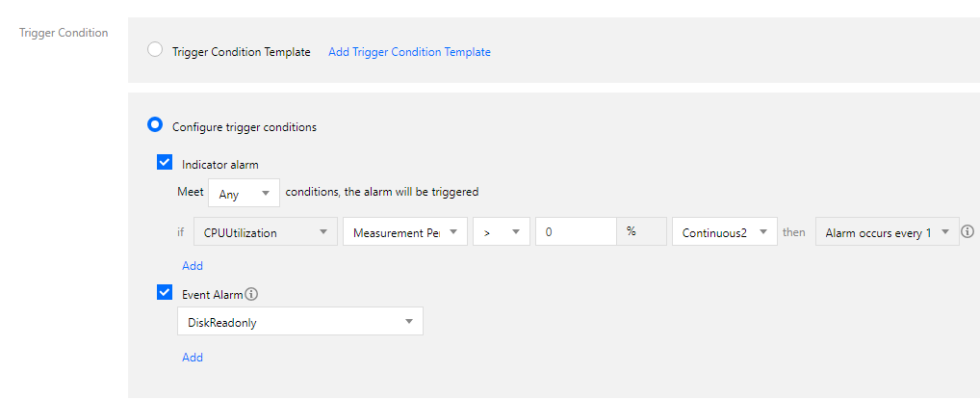The image size is (980, 400).
Task: Click the threshold value input field
Action: pos(575,232)
